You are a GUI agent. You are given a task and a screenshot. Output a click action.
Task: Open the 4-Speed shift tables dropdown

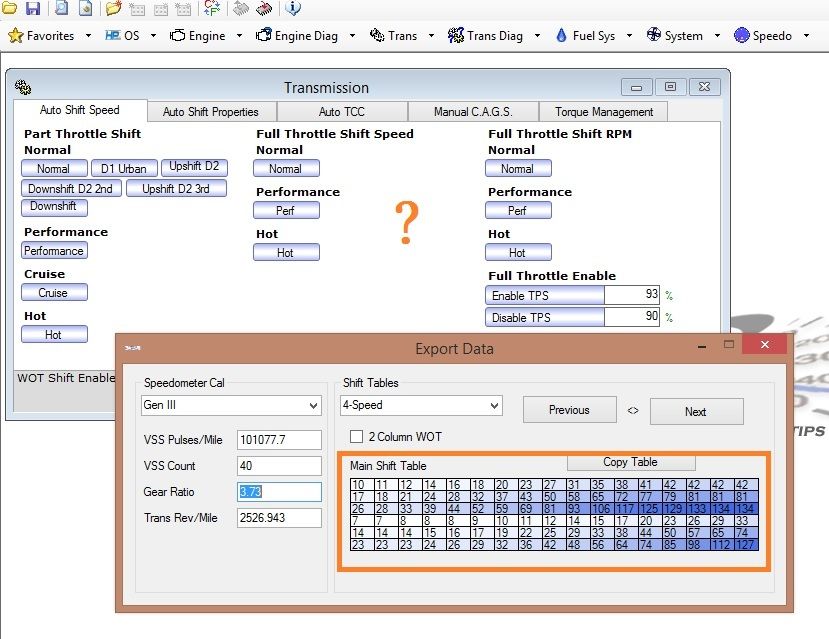(420, 407)
